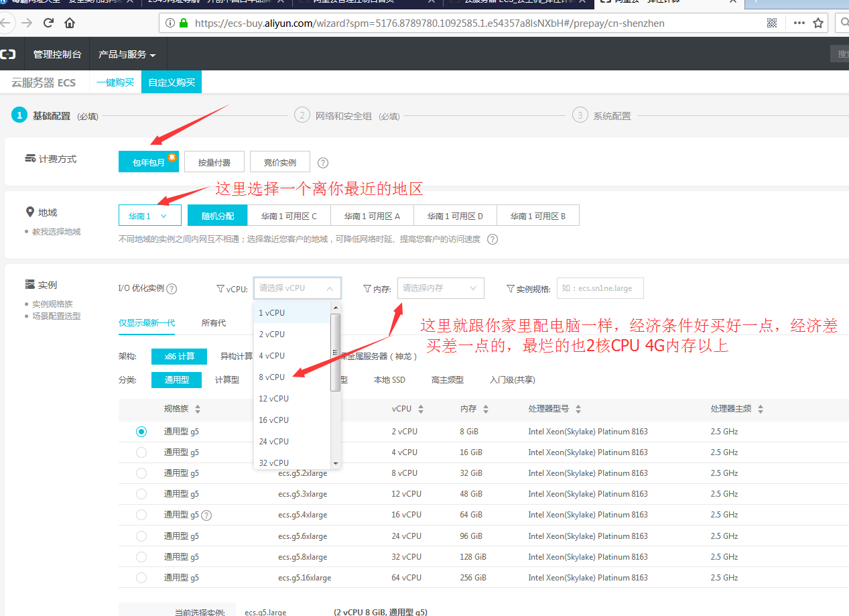Sort table by vCPU column arrows
The height and width of the screenshot is (616, 849).
(x=420, y=409)
